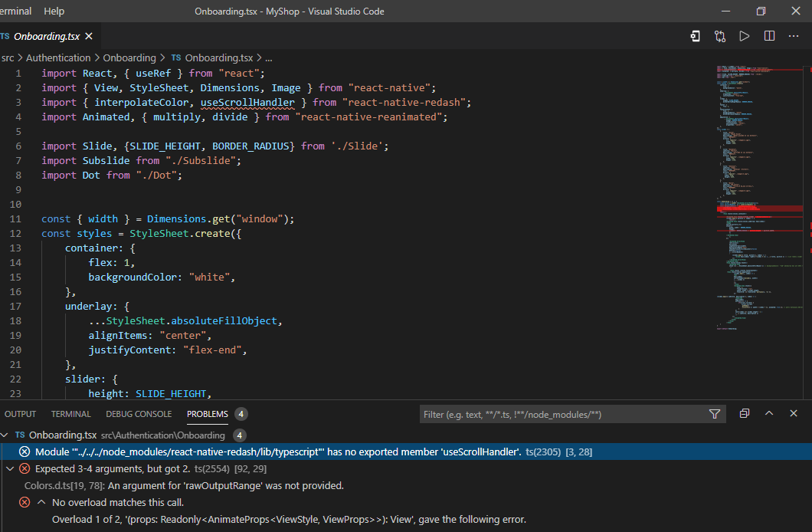Collapse the 'Expected 3-4 arguments' error

9,468
